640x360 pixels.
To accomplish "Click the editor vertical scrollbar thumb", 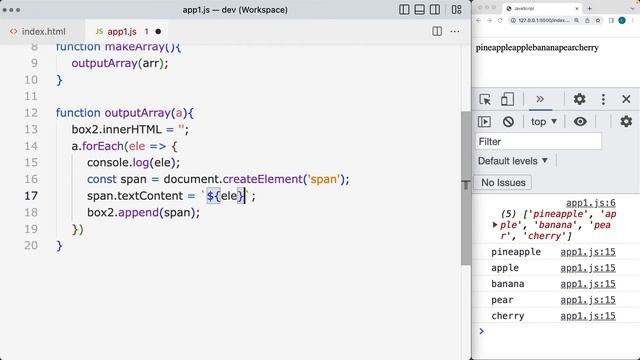I will coord(466,188).
